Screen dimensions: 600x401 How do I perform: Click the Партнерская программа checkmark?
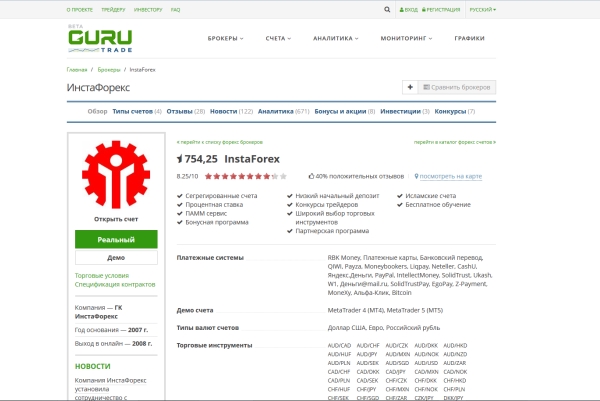point(290,231)
